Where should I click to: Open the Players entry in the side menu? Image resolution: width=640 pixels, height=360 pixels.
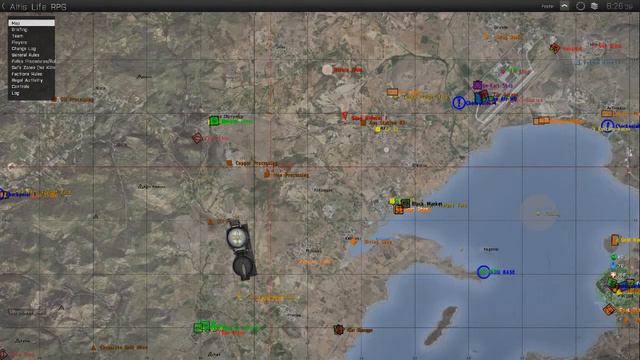click(31, 42)
